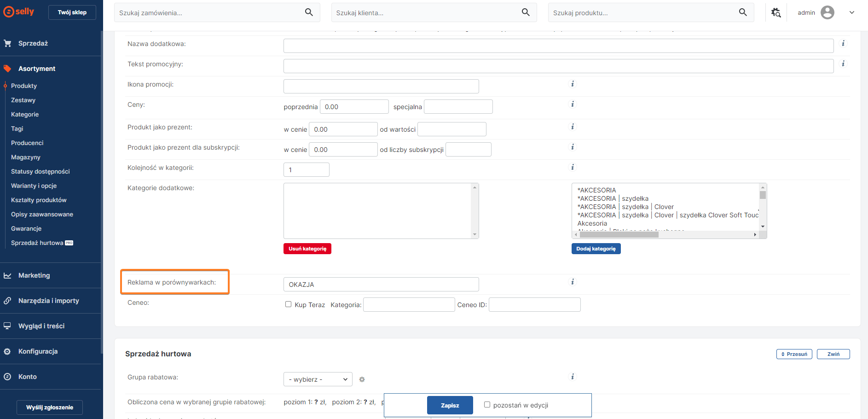The height and width of the screenshot is (419, 868).
Task: Enable the Kup Teraz checkbox
Action: tap(288, 304)
